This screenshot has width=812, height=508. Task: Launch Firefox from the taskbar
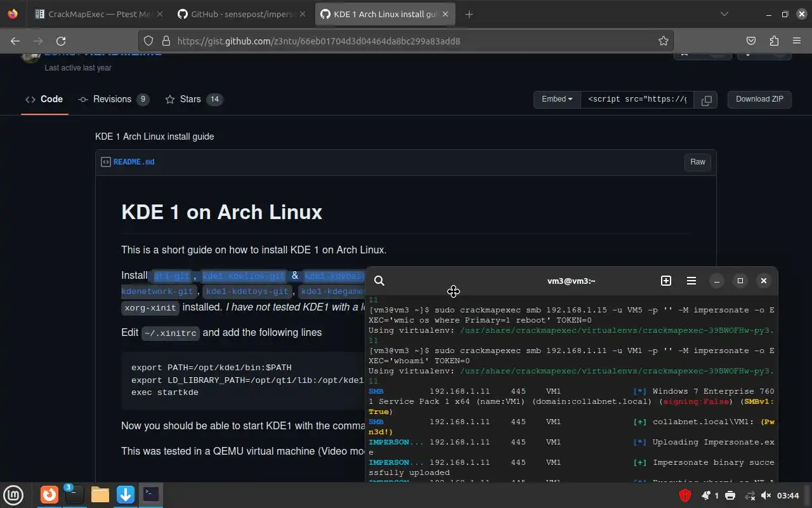49,495
